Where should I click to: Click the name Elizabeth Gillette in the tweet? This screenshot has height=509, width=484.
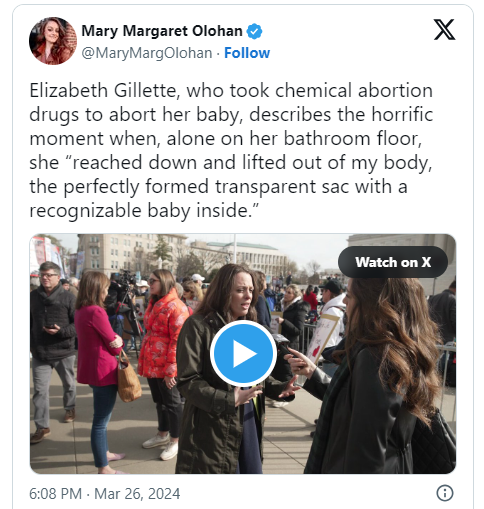tap(103, 91)
